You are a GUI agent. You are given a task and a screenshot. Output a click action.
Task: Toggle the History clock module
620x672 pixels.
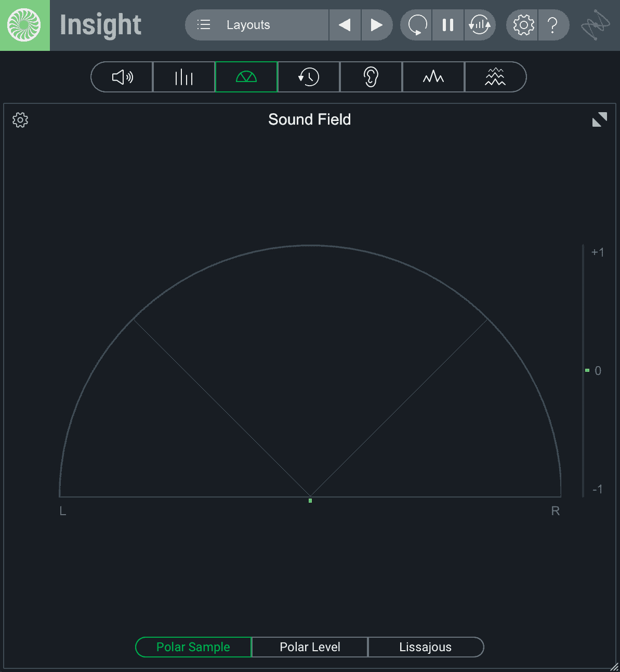click(x=309, y=77)
